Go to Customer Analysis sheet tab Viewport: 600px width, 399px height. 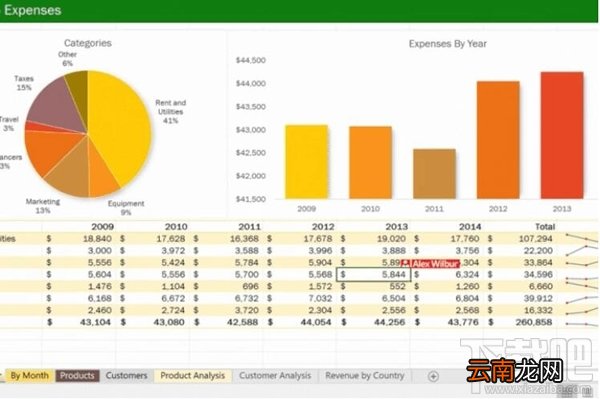click(x=275, y=376)
